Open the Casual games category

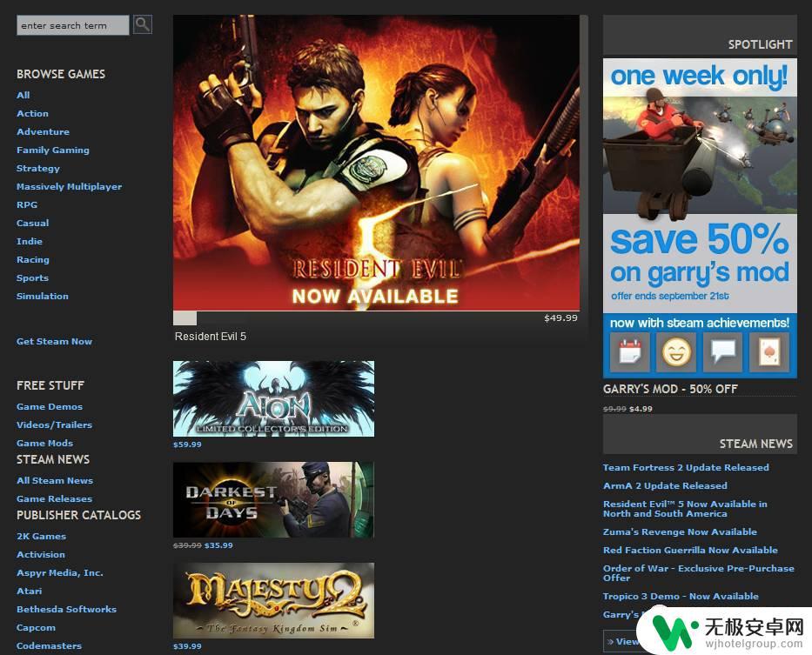tap(32, 224)
